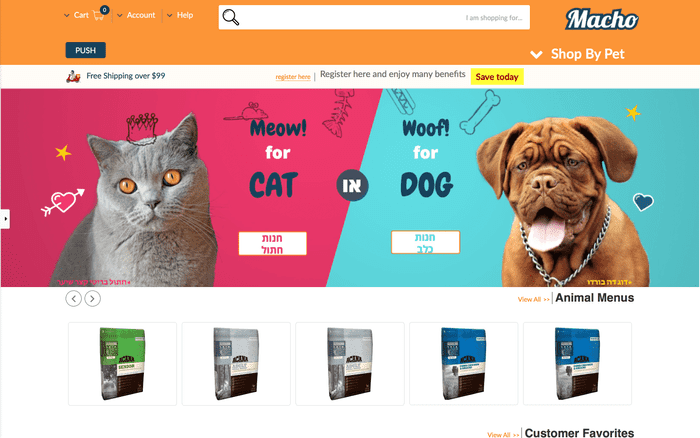Click the dog shop button in banner

[425, 242]
